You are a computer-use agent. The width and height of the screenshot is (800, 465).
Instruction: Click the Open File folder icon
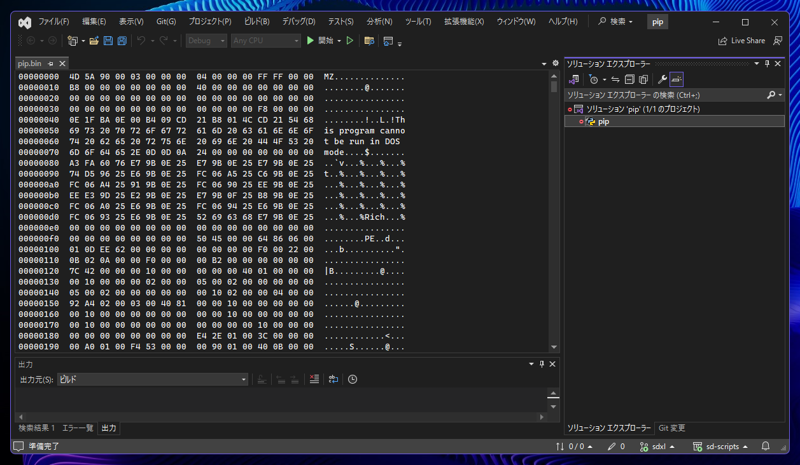(94, 41)
